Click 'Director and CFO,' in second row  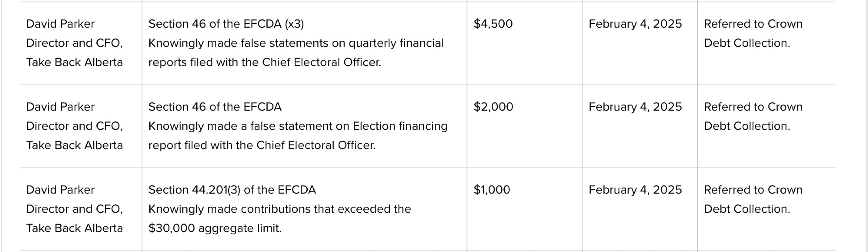[75, 126]
